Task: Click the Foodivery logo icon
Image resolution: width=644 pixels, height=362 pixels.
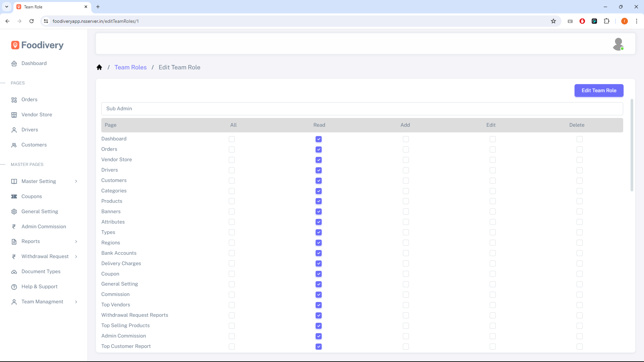Action: click(15, 45)
